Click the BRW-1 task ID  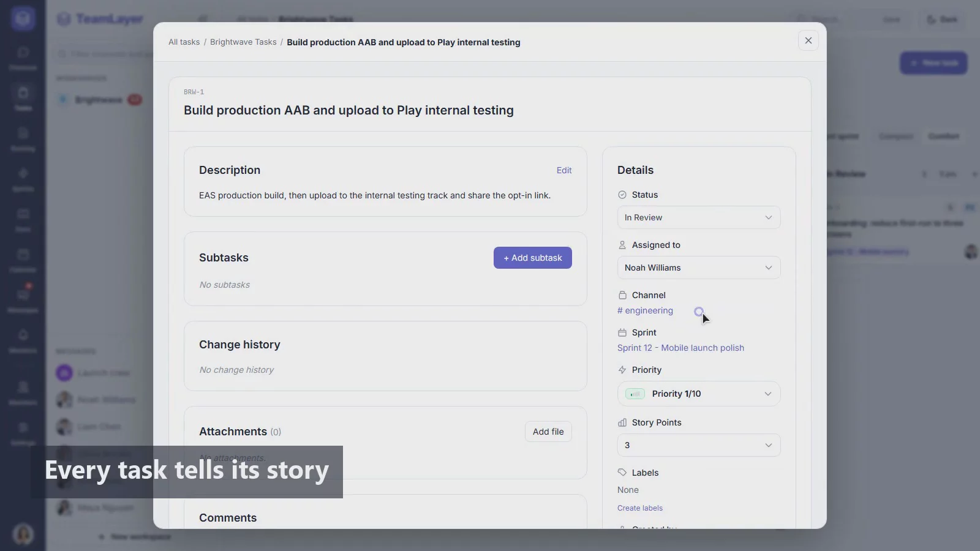pos(194,92)
